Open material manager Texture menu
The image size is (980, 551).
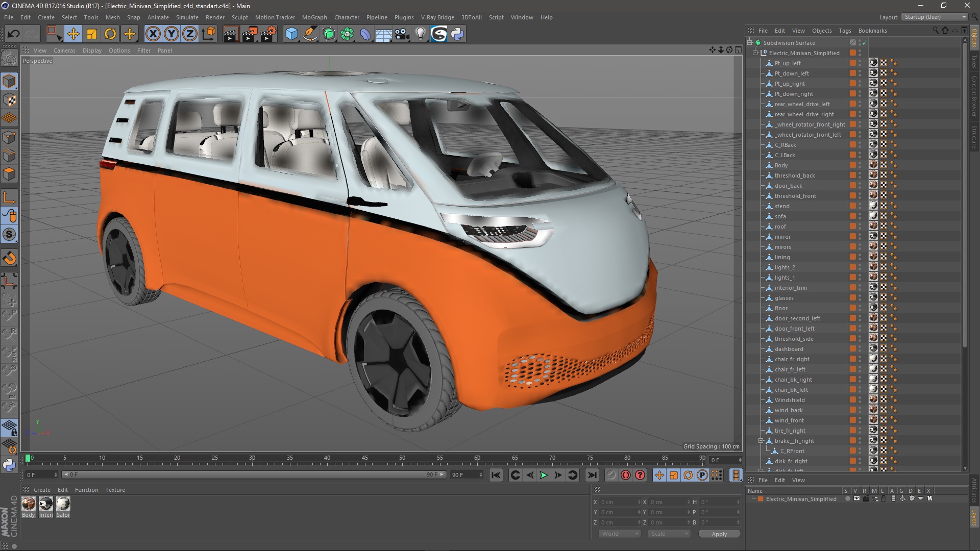[x=115, y=490]
